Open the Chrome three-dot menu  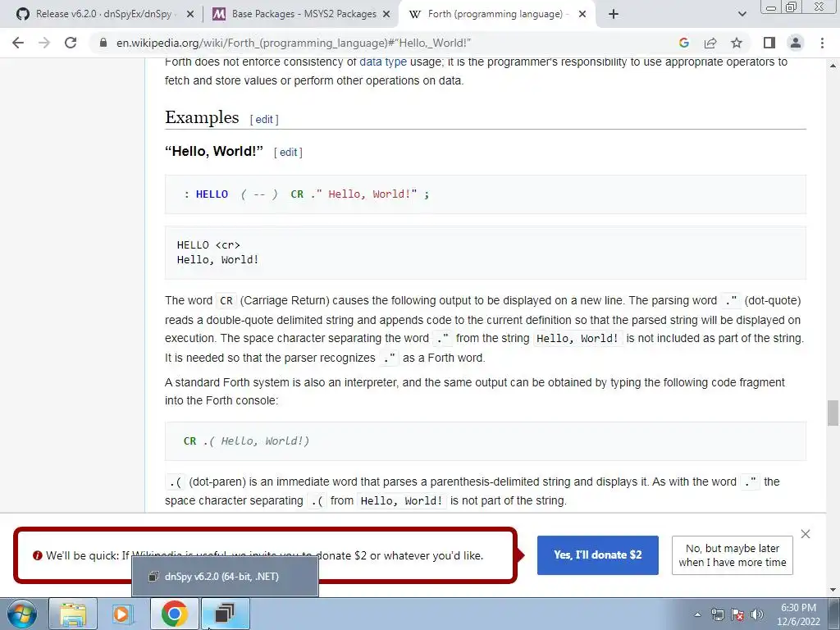pyautogui.click(x=822, y=43)
